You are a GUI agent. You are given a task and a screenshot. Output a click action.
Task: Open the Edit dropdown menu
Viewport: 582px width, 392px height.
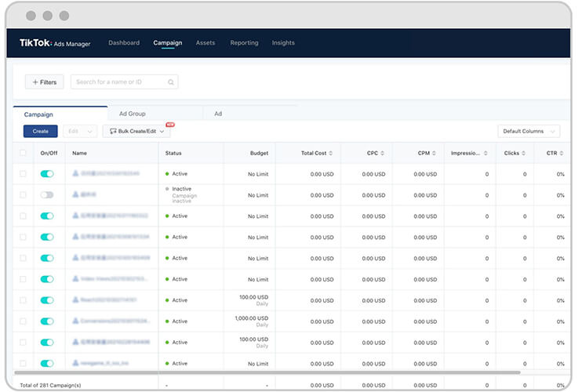click(x=80, y=132)
